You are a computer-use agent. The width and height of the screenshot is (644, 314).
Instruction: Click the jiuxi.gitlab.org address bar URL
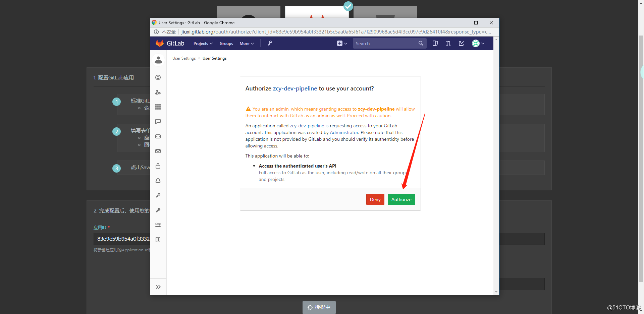tap(336, 32)
